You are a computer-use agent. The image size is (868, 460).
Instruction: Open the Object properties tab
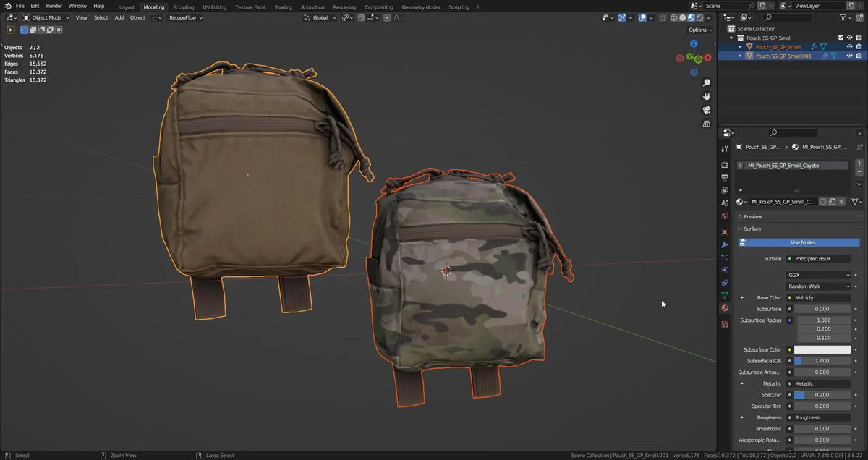click(x=724, y=232)
